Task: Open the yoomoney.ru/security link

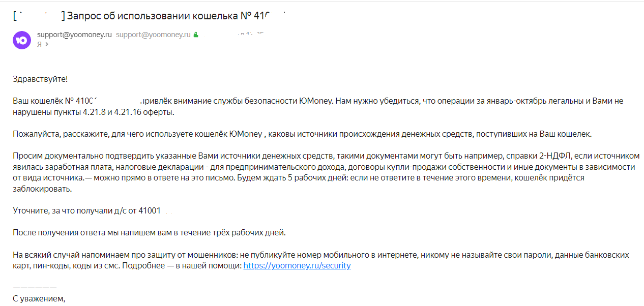Action: click(x=297, y=265)
